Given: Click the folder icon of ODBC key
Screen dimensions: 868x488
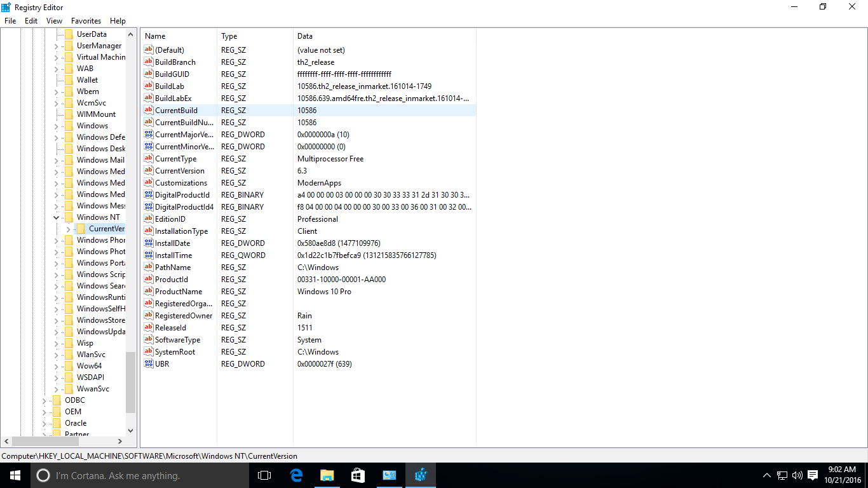Looking at the screenshot, I should pos(57,400).
